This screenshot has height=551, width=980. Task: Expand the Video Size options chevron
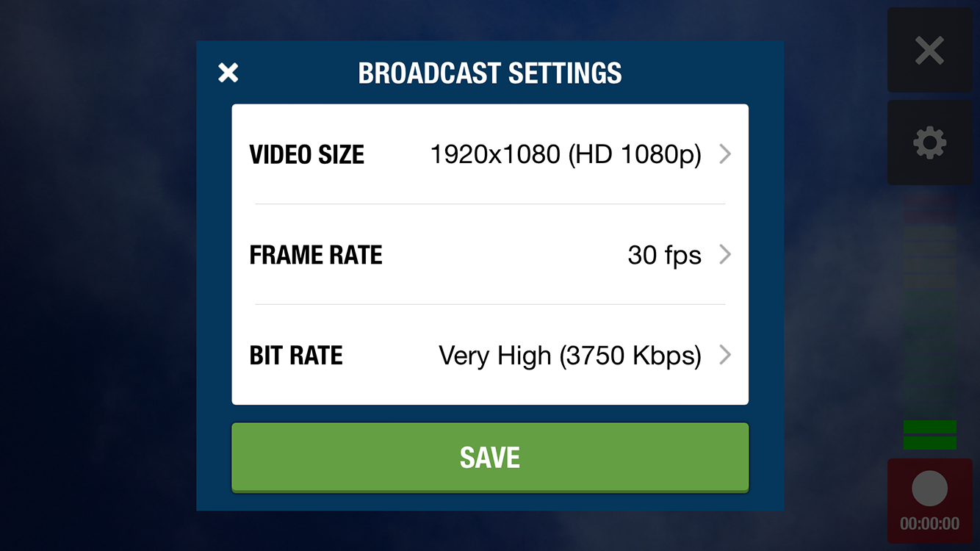725,154
